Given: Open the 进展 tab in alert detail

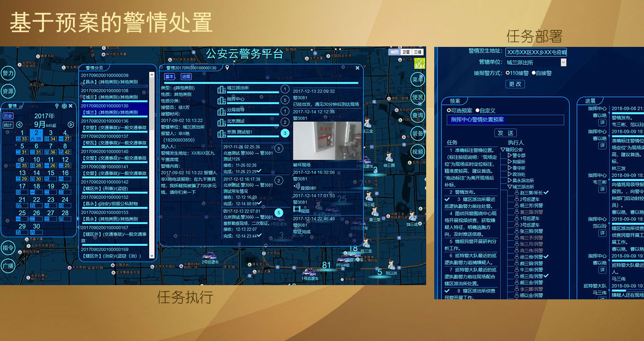Looking at the screenshot, I should 186,77.
